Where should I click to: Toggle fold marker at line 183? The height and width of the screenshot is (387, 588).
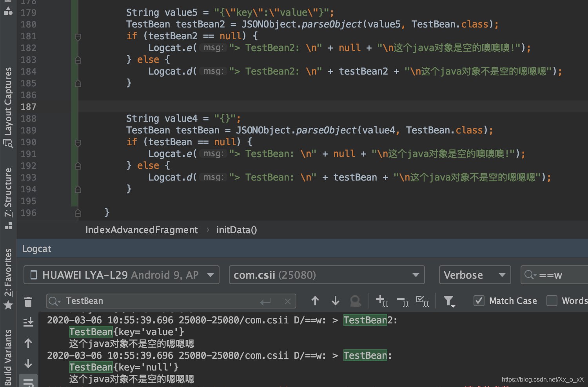tap(78, 60)
